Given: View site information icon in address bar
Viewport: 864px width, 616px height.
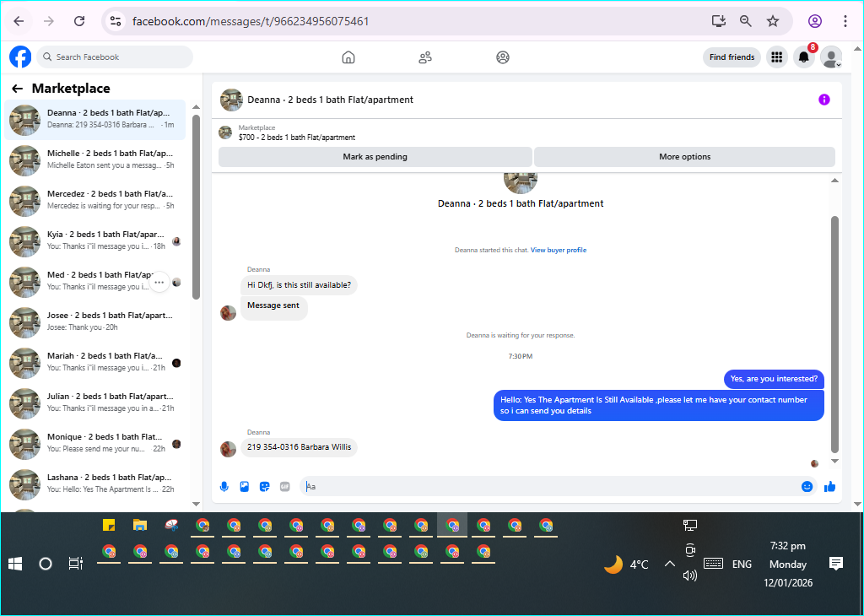Looking at the screenshot, I should click(115, 21).
